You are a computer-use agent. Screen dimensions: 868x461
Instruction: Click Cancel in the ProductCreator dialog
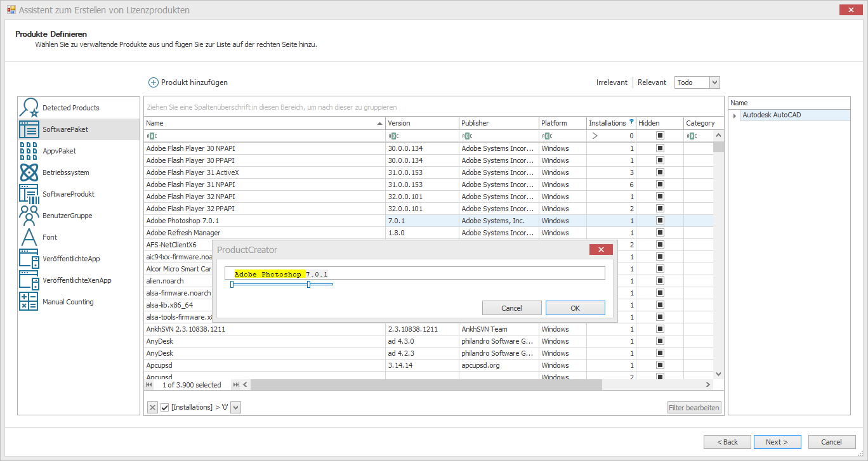pyautogui.click(x=511, y=308)
